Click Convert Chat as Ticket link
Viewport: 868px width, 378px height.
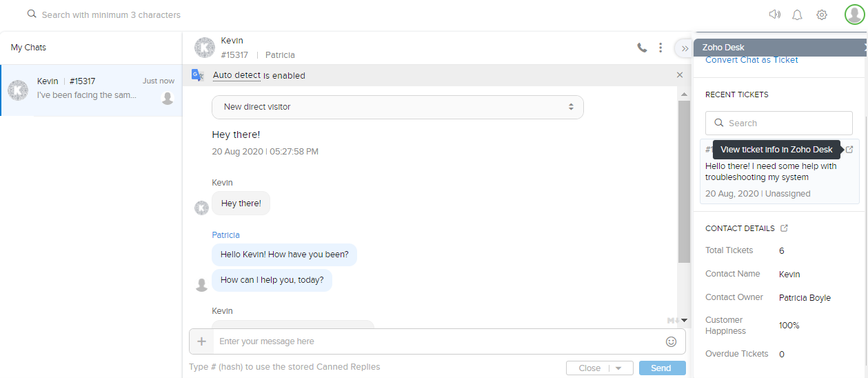click(751, 60)
